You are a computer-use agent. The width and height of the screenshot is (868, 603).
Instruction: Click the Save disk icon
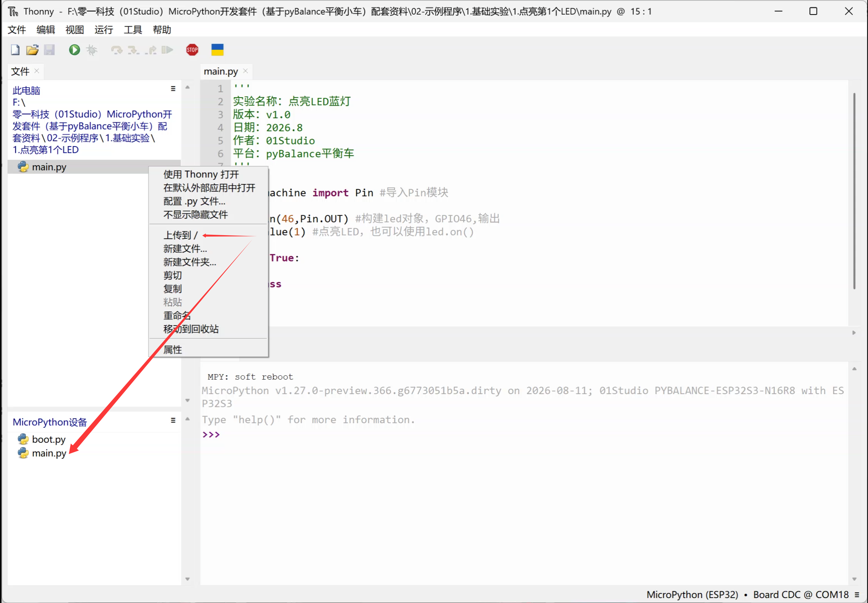click(49, 50)
